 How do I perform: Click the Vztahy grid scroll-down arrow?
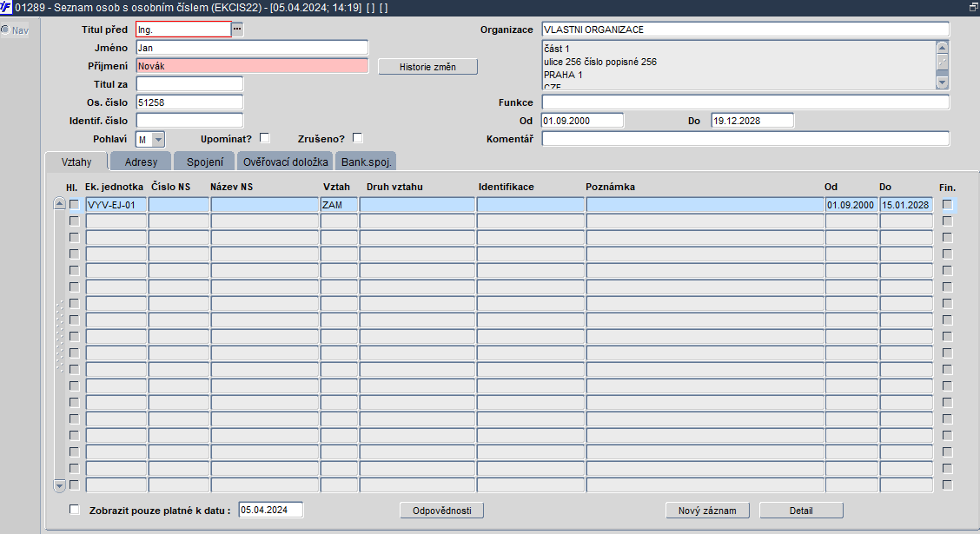[59, 485]
